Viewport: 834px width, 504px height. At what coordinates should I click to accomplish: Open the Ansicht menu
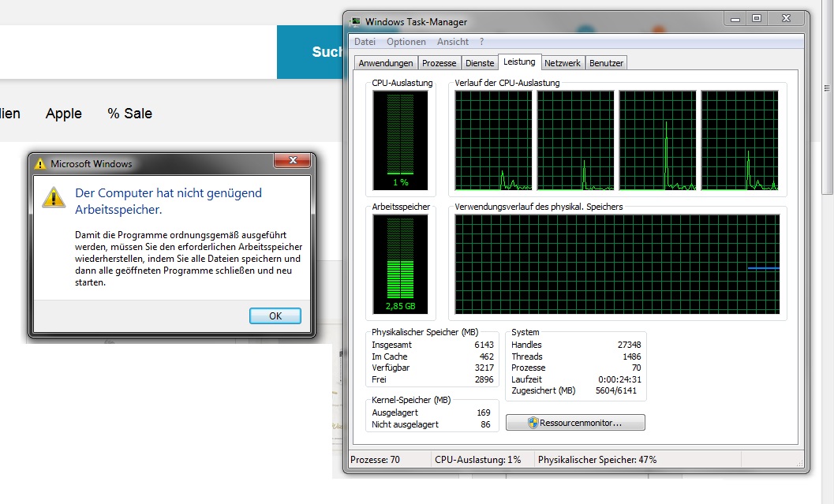[453, 42]
